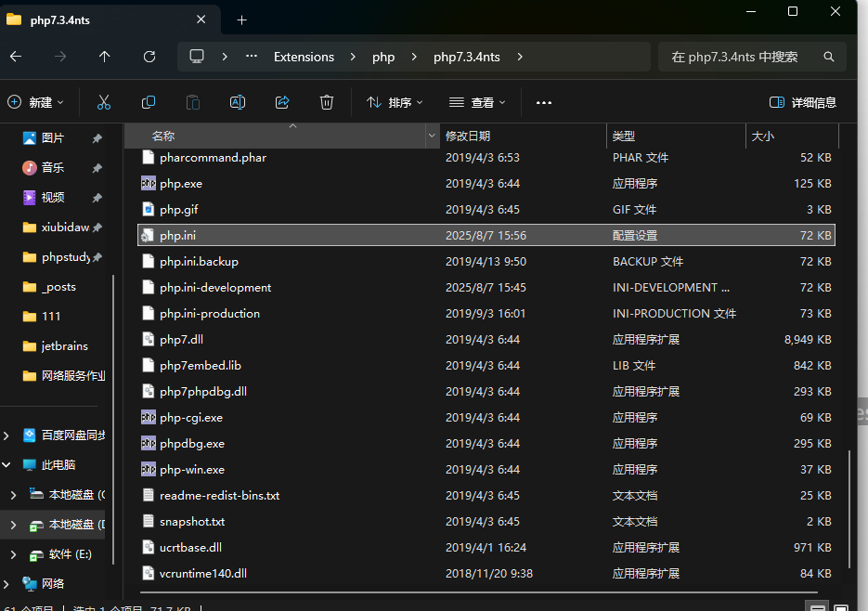
Task: Open the jetbrains folder in sidebar
Action: tap(65, 345)
